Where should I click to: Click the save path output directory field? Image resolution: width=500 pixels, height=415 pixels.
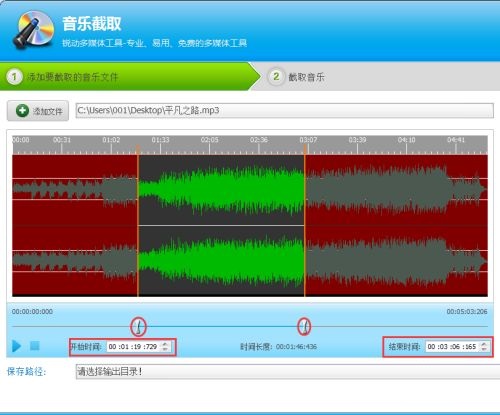coord(288,371)
